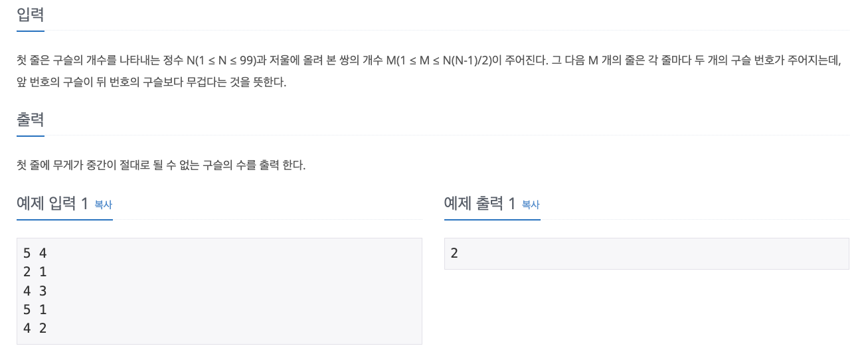Click the 복사 link beside 예제 출력 1
Screen dimensions: 868x356
pos(531,205)
